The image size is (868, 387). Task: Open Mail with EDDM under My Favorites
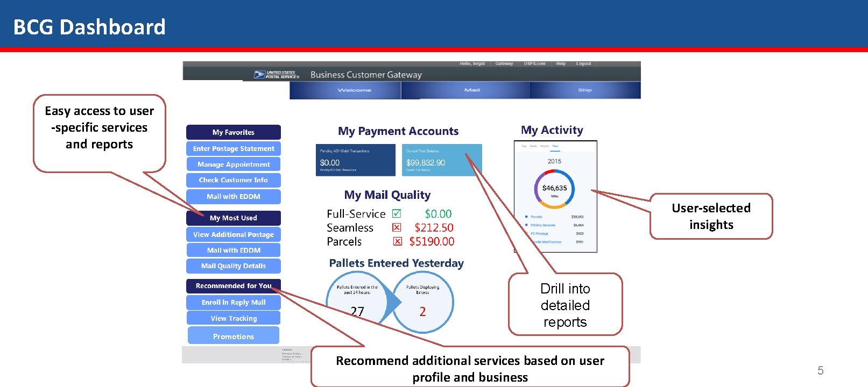pyautogui.click(x=234, y=196)
